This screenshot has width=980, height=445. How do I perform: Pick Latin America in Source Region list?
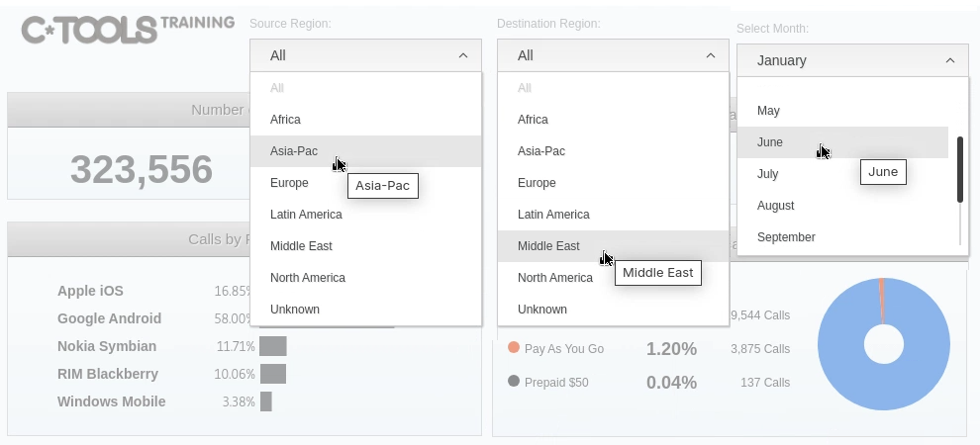306,215
